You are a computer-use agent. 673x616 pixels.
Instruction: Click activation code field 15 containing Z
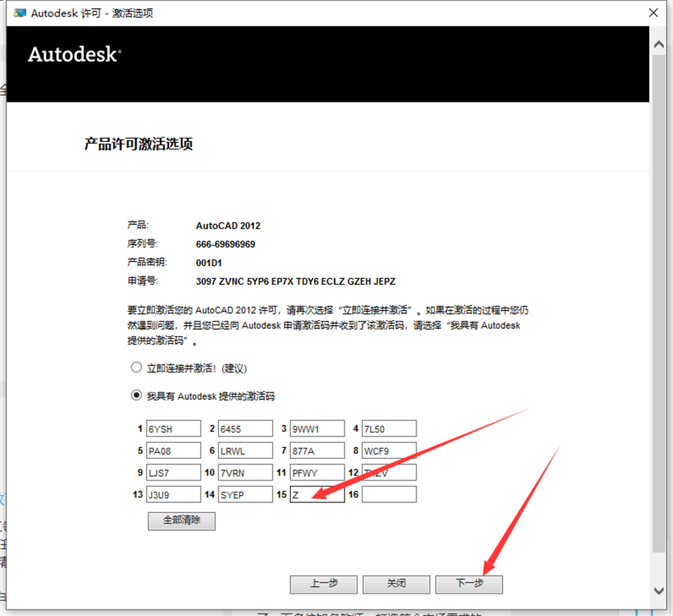[x=317, y=494]
